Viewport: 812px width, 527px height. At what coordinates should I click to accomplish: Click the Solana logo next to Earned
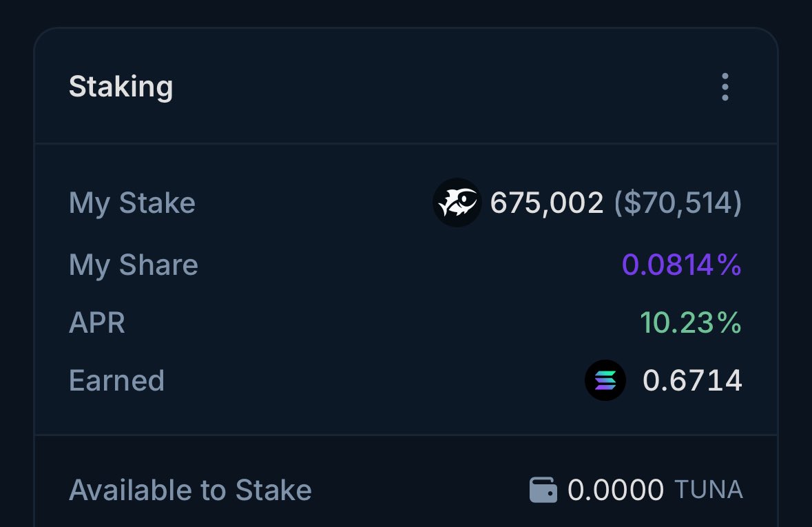click(x=605, y=380)
